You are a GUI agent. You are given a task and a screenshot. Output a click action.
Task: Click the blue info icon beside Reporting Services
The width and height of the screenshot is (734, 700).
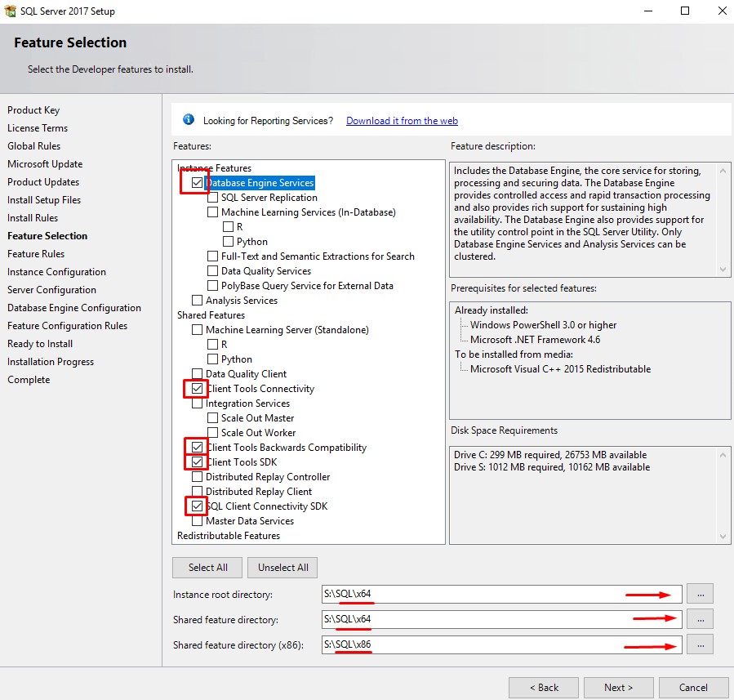click(x=189, y=120)
